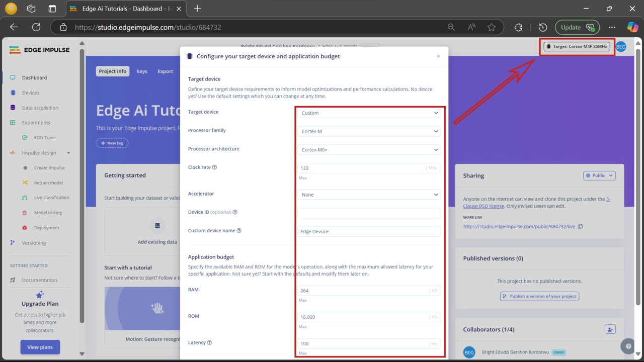Image resolution: width=644 pixels, height=362 pixels.
Task: Click View plans to upgrade
Action: pyautogui.click(x=40, y=347)
